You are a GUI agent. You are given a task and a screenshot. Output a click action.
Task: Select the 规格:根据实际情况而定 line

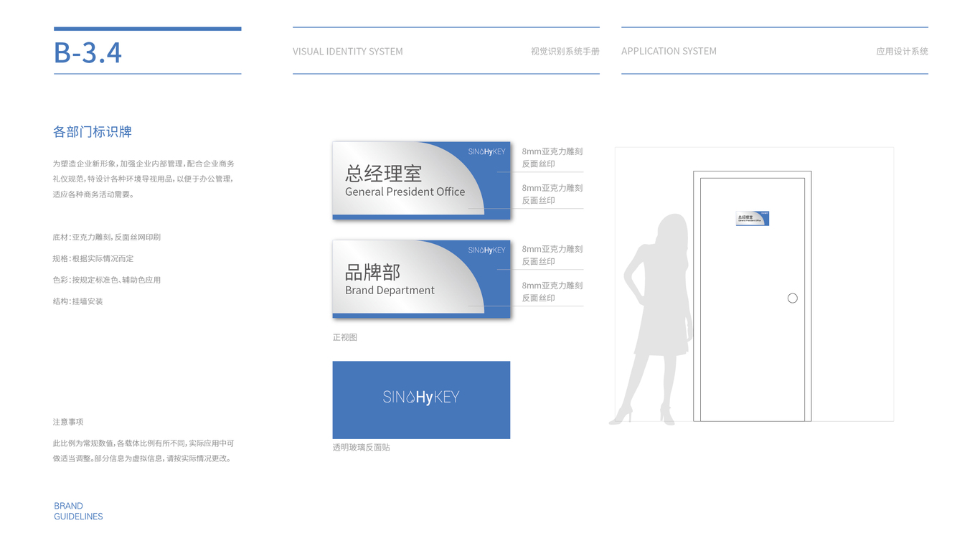click(93, 258)
